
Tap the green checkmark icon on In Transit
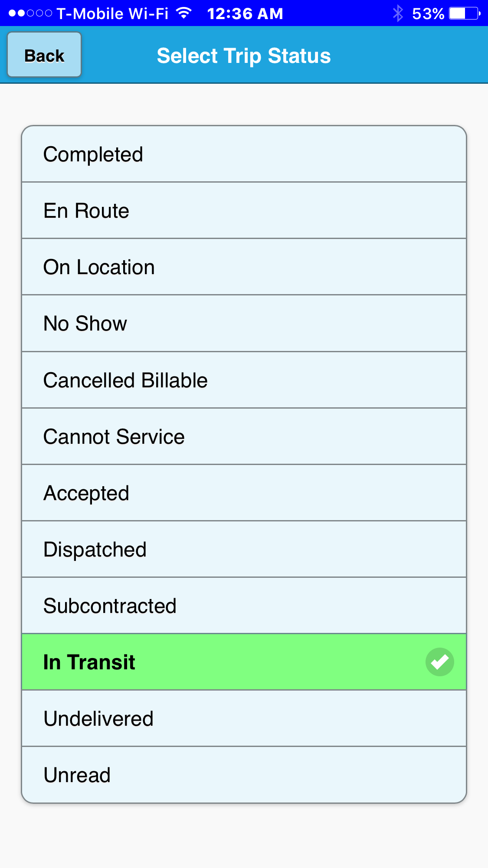(439, 662)
